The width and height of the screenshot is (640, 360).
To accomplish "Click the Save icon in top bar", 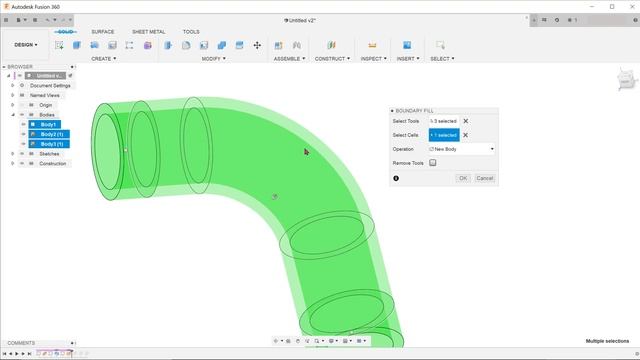I will (x=35, y=20).
